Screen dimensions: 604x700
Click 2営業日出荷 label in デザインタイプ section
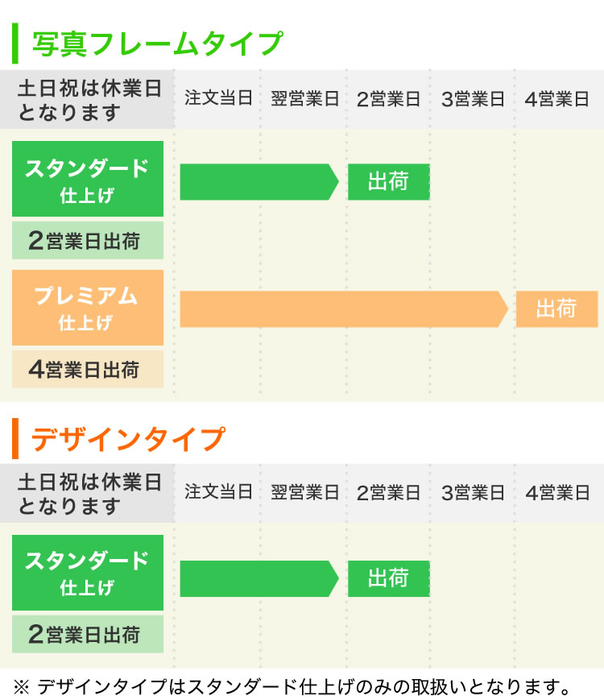tap(88, 634)
